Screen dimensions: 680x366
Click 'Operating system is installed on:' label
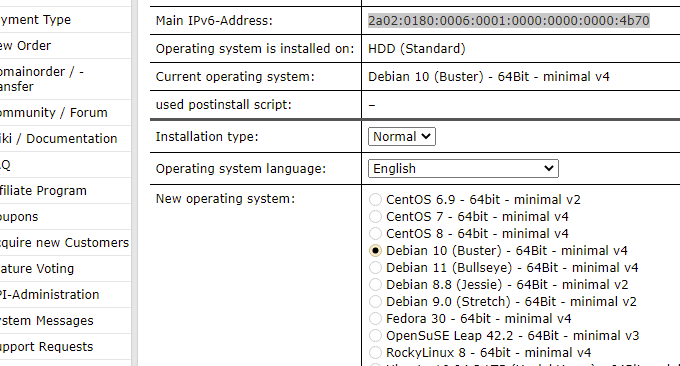point(255,49)
